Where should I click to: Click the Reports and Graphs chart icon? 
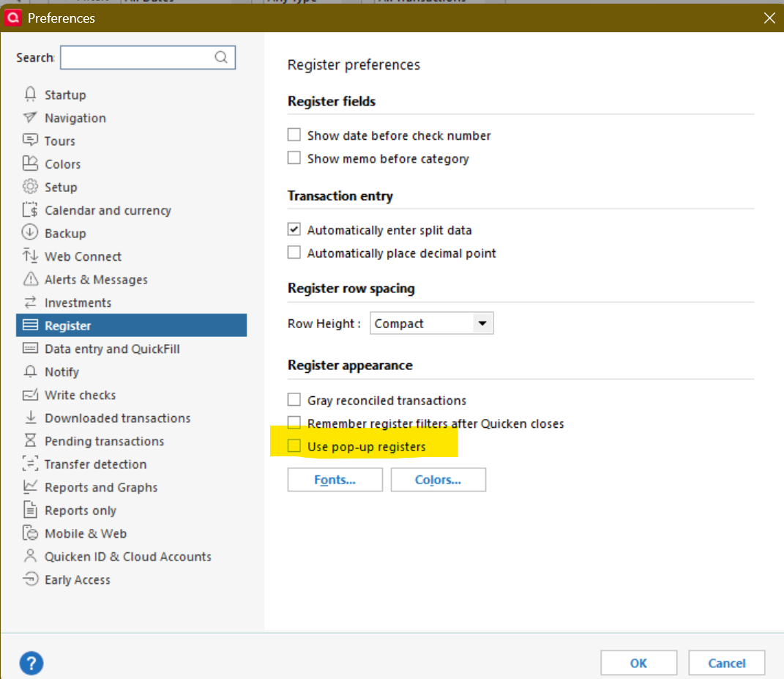pyautogui.click(x=30, y=486)
